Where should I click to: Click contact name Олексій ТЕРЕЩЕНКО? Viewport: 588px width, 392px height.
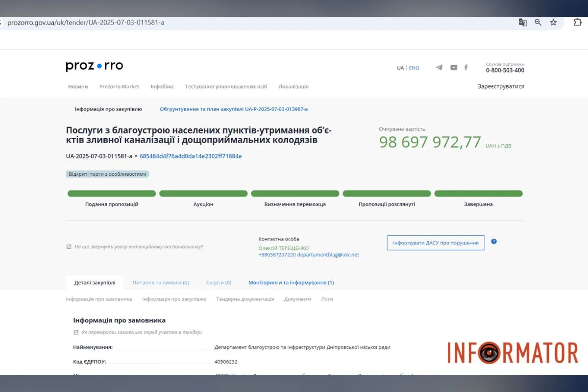click(284, 248)
